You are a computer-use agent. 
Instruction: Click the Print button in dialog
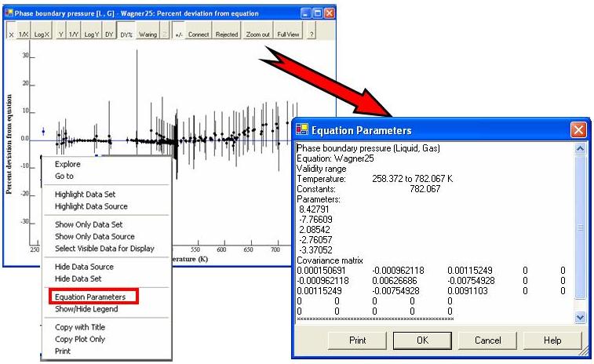[x=357, y=340]
